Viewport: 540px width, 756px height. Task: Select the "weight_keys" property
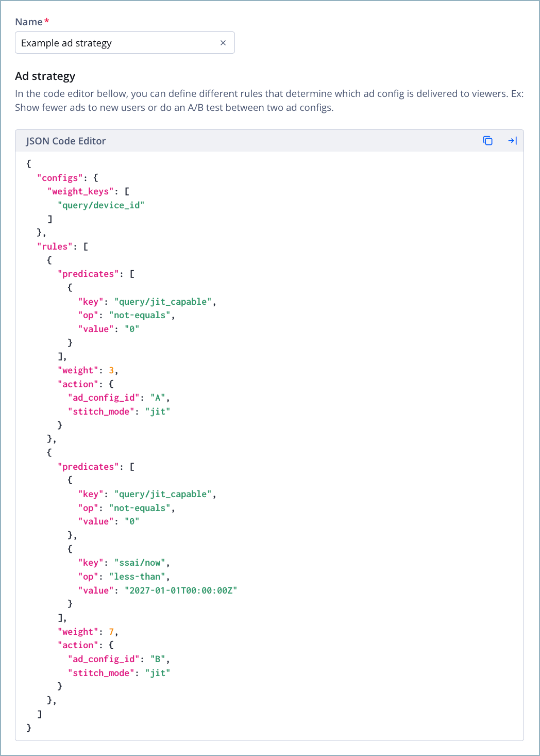point(80,191)
